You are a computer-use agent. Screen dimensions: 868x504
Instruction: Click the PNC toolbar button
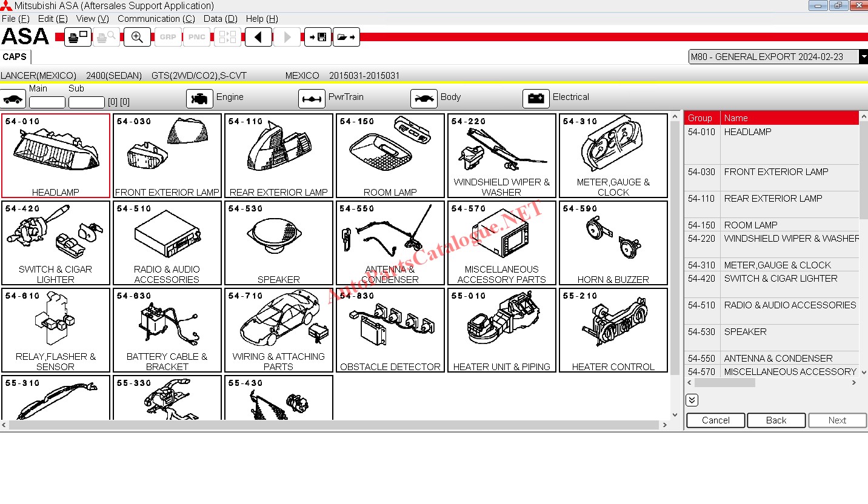click(197, 37)
